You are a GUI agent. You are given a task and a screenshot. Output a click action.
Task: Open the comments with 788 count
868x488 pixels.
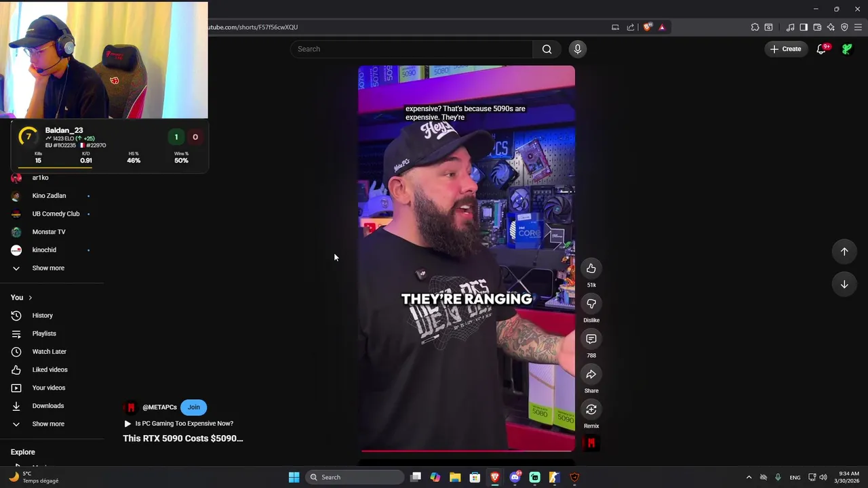[591, 339]
